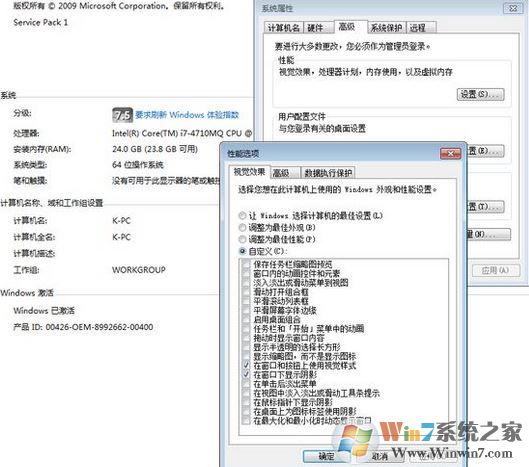Uncheck 在窗口下显示阴影 option
This screenshot has width=529, height=467.
[246, 374]
